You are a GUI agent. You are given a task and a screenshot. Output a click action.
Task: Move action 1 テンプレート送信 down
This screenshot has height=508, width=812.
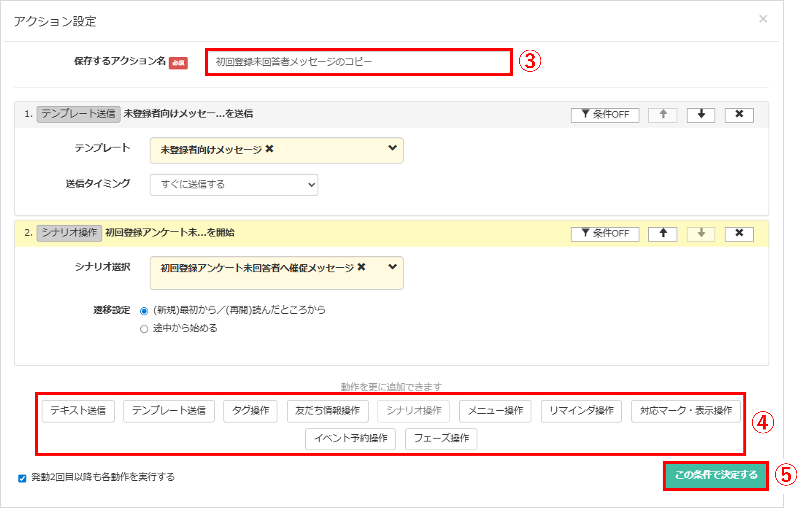[x=700, y=115]
